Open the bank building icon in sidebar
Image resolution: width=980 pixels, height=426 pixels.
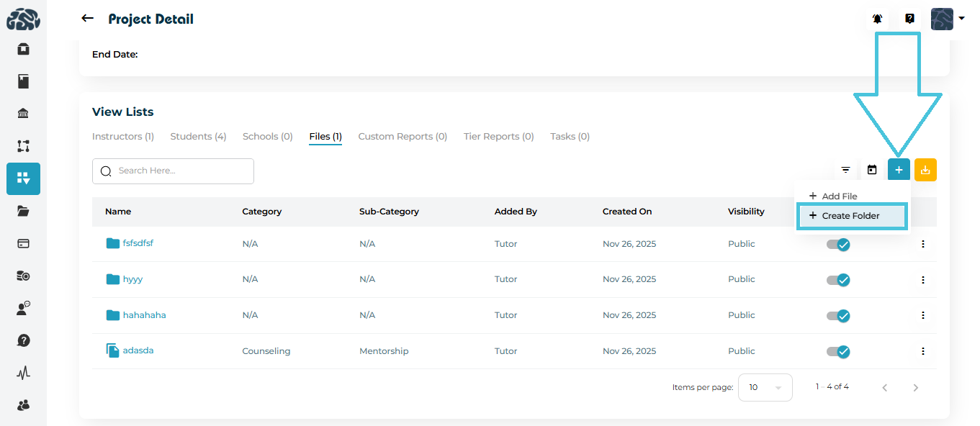[x=23, y=114]
